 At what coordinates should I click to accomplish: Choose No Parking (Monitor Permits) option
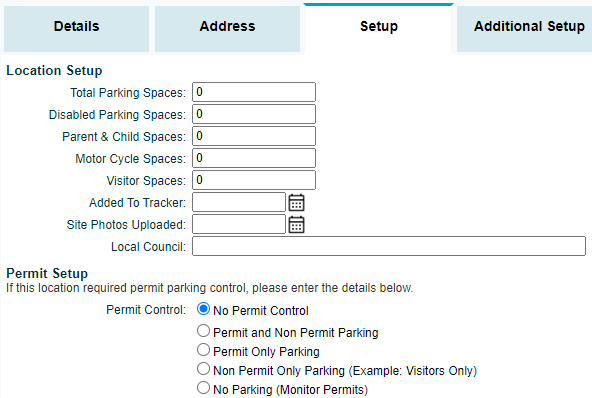[x=203, y=387]
